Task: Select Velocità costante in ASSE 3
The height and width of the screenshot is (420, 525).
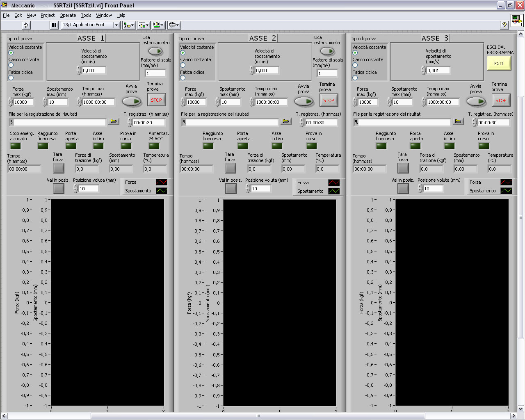Action: 355,53
